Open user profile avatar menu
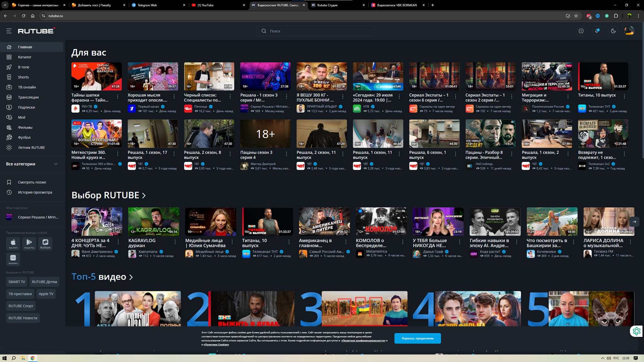The width and height of the screenshot is (644, 362). pyautogui.click(x=629, y=31)
